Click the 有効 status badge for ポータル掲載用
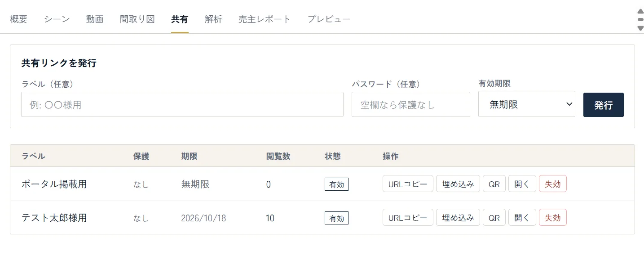Image resolution: width=644 pixels, height=278 pixels. coord(336,184)
